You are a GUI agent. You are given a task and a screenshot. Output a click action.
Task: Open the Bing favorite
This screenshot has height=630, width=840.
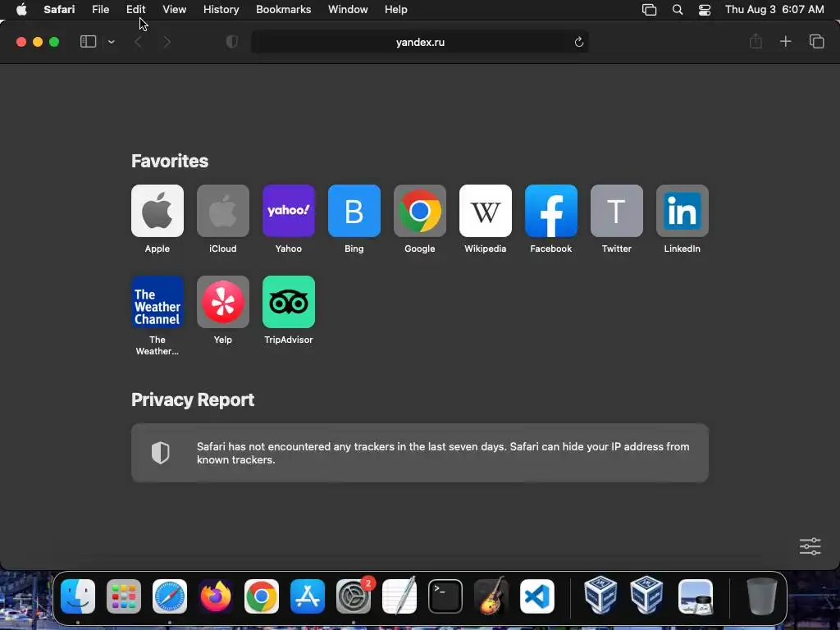point(354,211)
